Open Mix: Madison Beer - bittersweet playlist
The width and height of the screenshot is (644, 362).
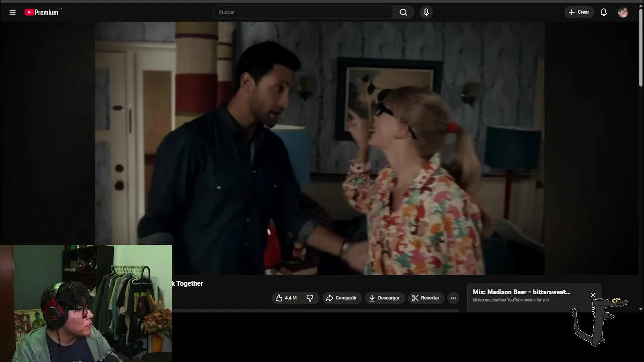521,292
